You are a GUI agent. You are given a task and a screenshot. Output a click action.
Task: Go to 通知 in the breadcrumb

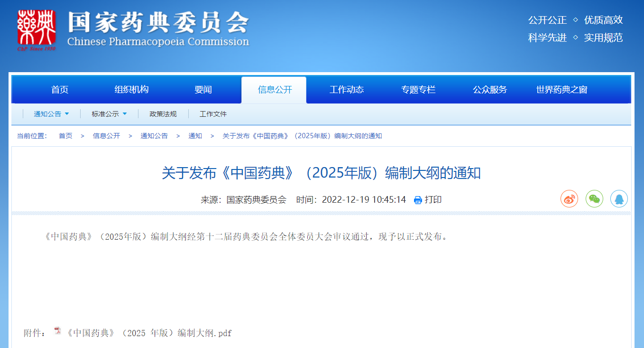(x=195, y=136)
